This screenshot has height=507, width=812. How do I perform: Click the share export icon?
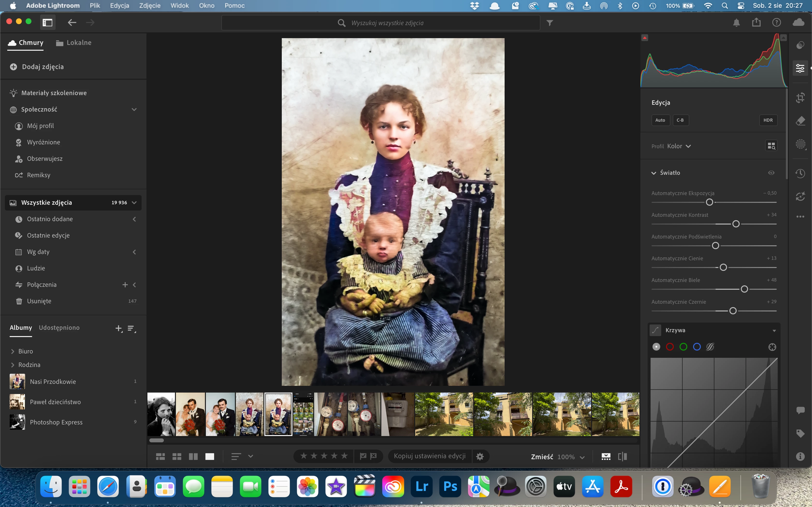[x=756, y=22]
